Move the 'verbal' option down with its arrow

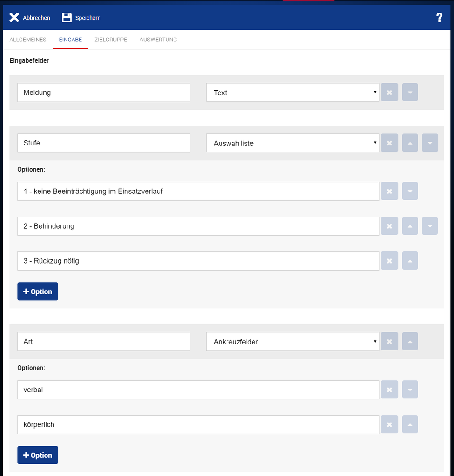point(410,390)
